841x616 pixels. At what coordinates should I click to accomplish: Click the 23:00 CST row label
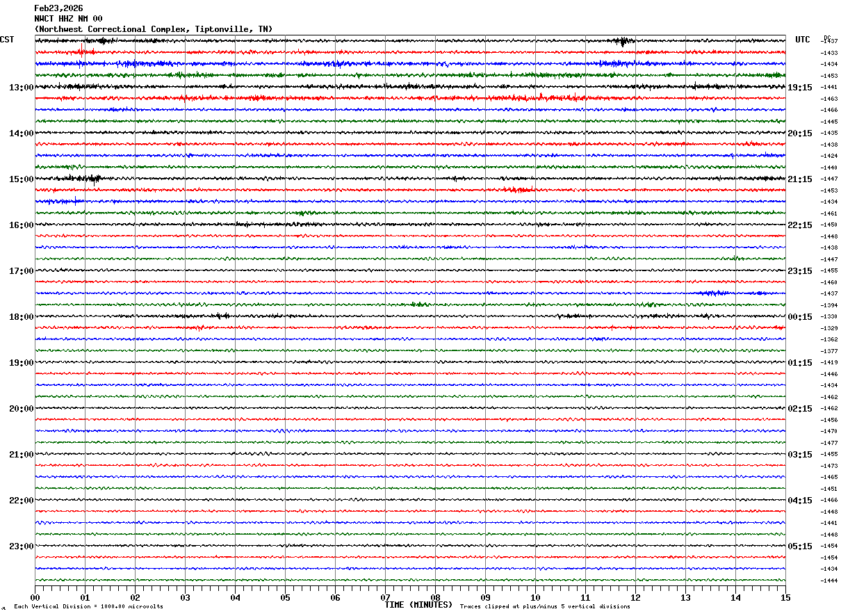click(21, 546)
